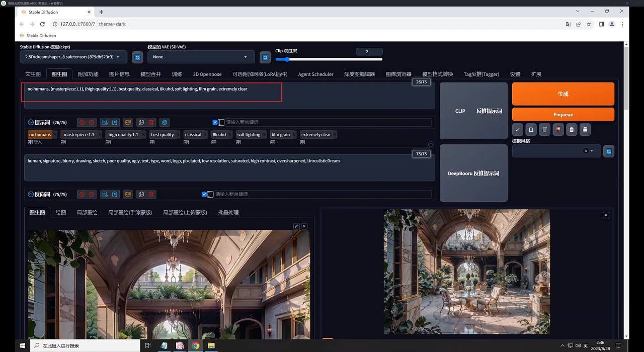Collapse the 提示词 prompt section
644x352 pixels.
31,122
